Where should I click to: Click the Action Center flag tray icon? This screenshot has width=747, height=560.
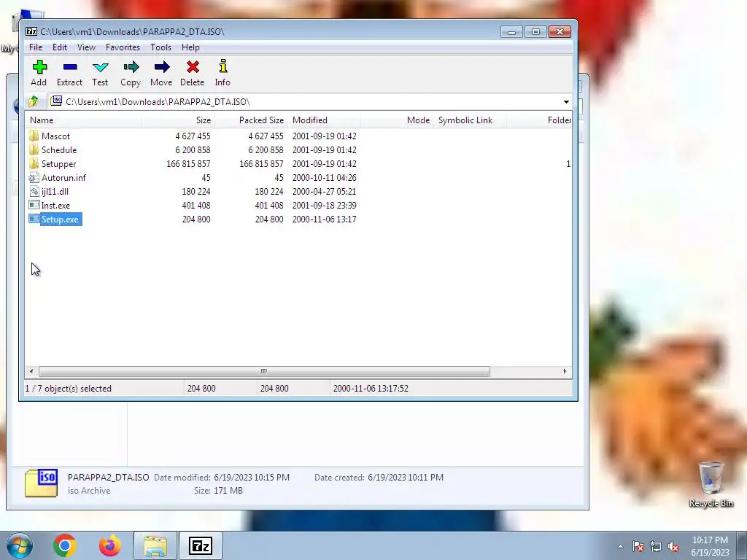click(638, 546)
